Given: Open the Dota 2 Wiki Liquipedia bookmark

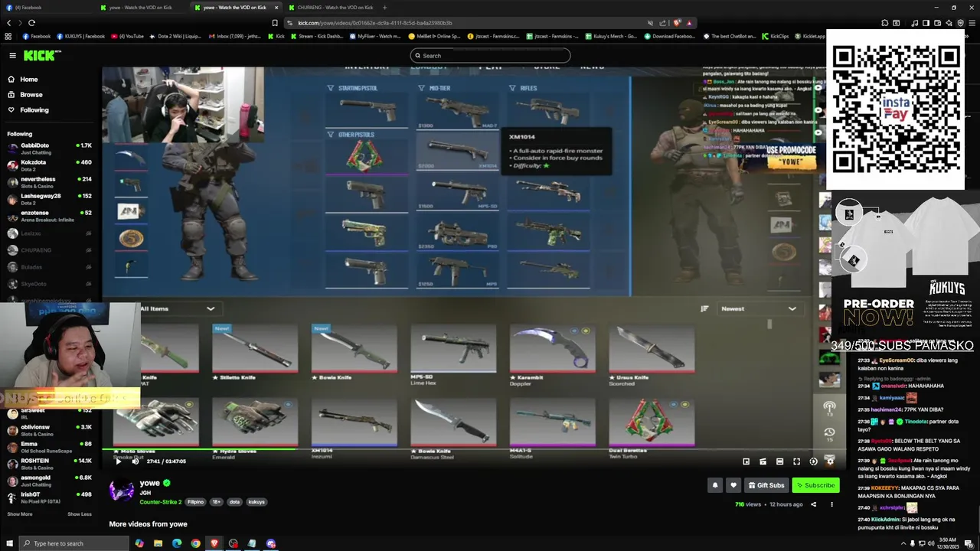Looking at the screenshot, I should 175,36.
